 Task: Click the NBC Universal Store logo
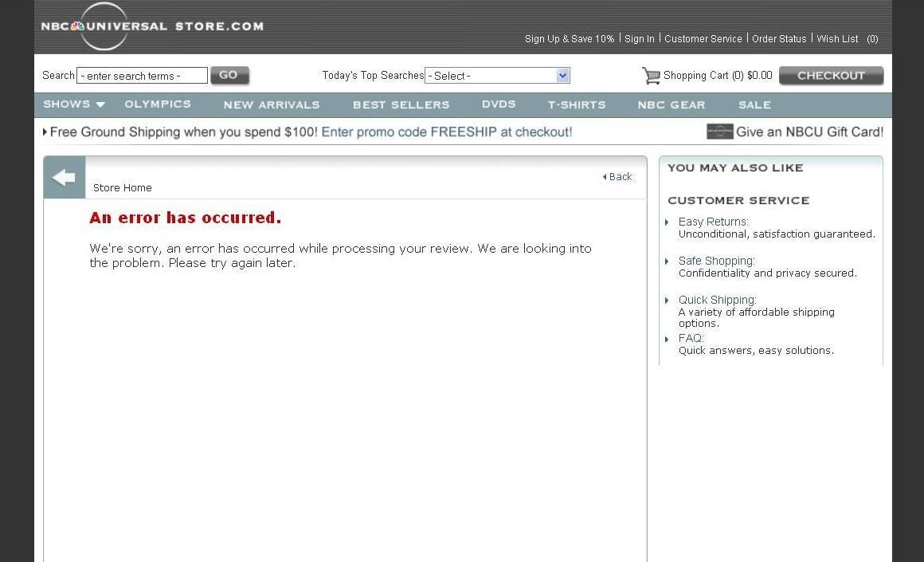[152, 26]
